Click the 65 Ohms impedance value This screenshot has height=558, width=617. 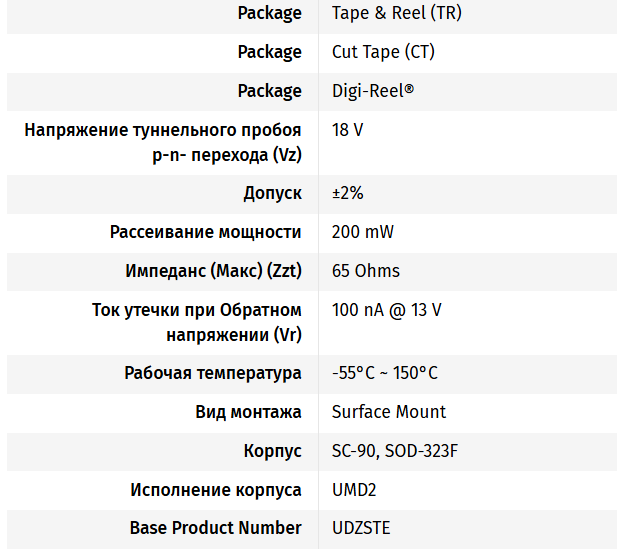pos(365,271)
